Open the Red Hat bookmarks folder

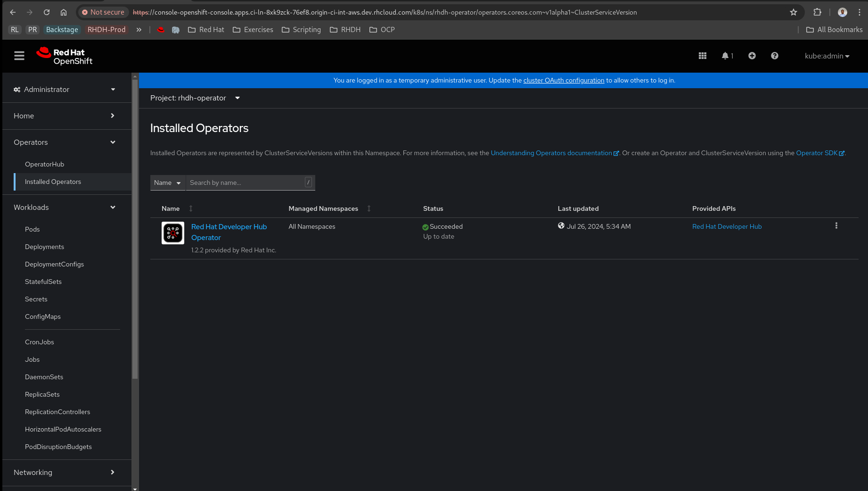pyautogui.click(x=206, y=30)
